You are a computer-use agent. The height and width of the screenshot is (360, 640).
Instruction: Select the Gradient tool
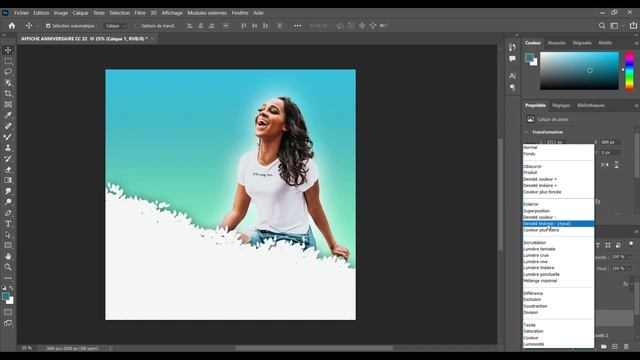tap(8, 180)
